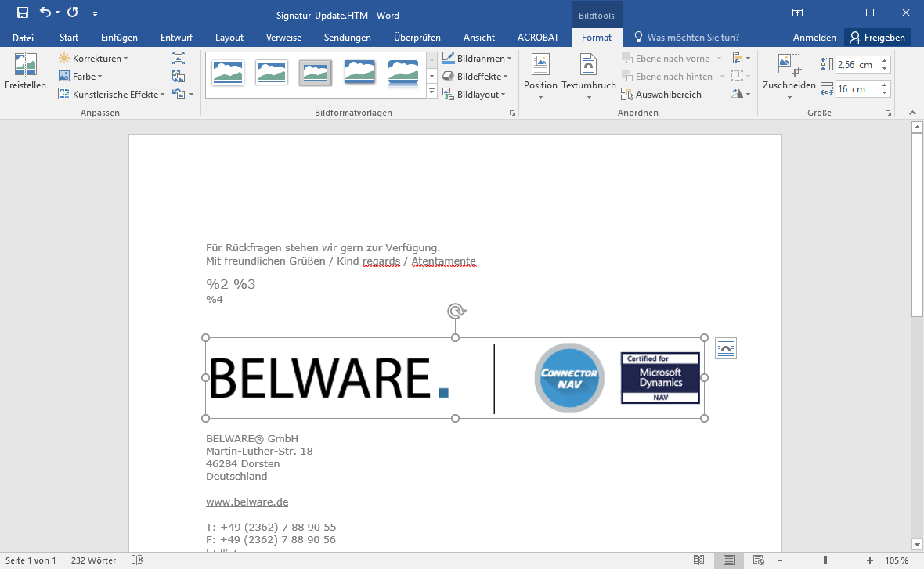This screenshot has height=569, width=924.
Task: Switch to the Start tab
Action: click(x=69, y=38)
